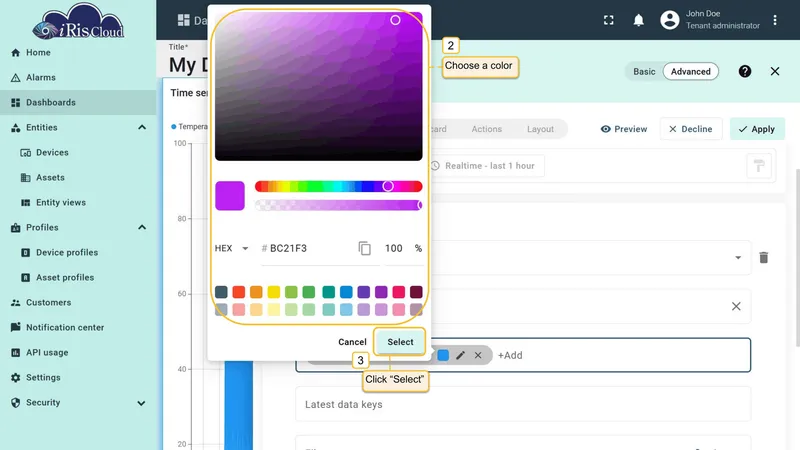Expand the datasource type dropdown

click(x=738, y=258)
